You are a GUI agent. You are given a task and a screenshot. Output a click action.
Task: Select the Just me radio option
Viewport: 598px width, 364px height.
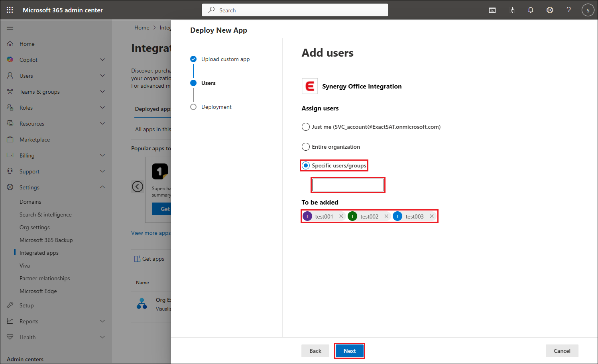pyautogui.click(x=306, y=127)
